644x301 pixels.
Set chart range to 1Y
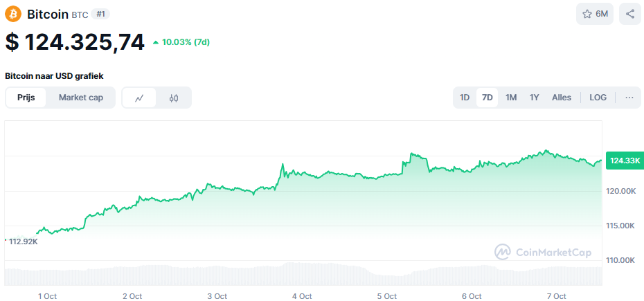coord(535,98)
